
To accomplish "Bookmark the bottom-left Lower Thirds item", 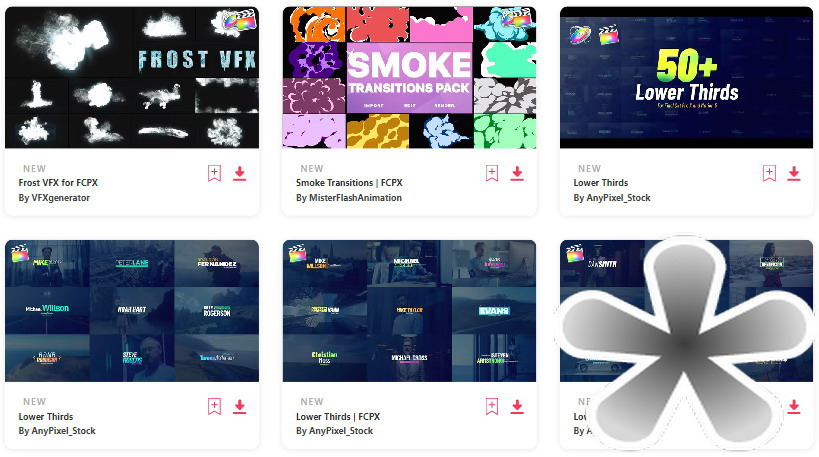I will [214, 406].
